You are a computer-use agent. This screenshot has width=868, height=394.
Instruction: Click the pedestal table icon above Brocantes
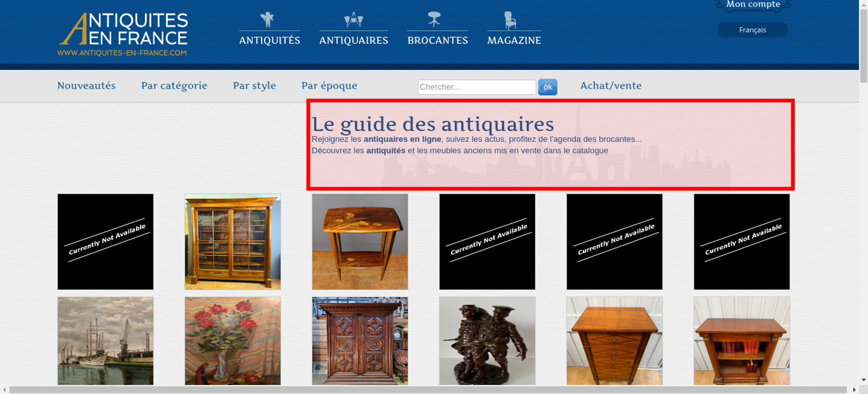point(434,19)
